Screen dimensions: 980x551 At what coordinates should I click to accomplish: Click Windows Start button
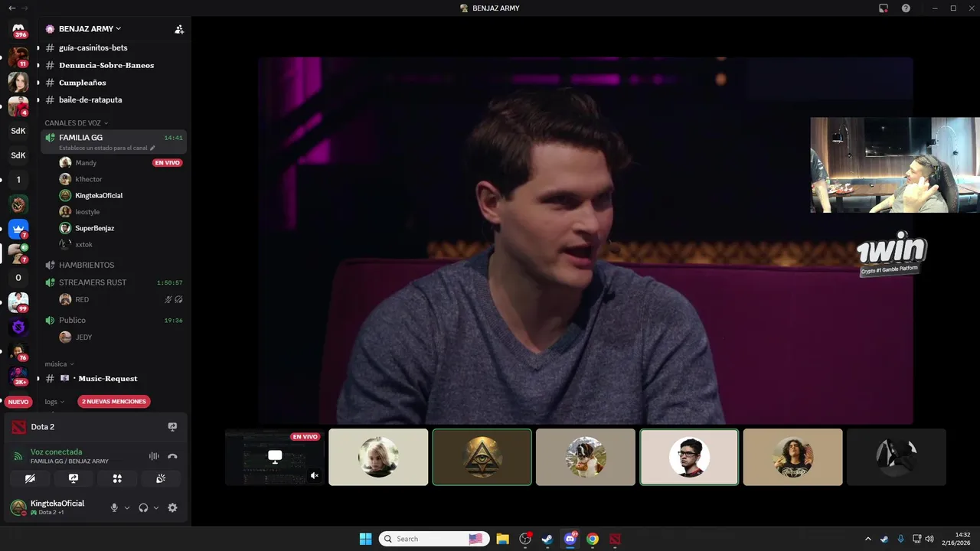coord(365,539)
